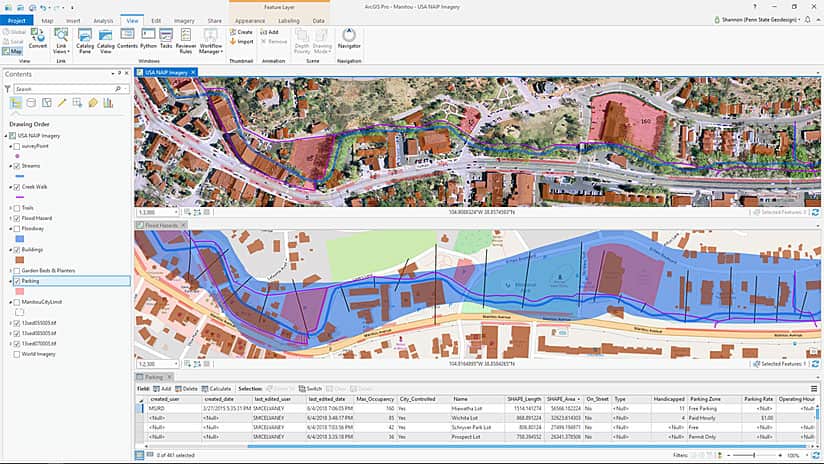Open the Labeling feature layer tab

click(289, 20)
